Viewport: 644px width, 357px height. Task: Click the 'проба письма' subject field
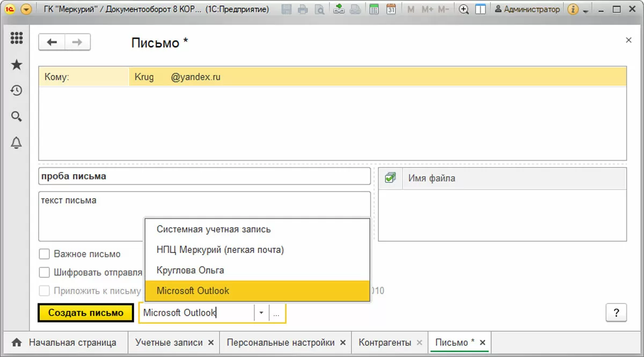pyautogui.click(x=204, y=176)
